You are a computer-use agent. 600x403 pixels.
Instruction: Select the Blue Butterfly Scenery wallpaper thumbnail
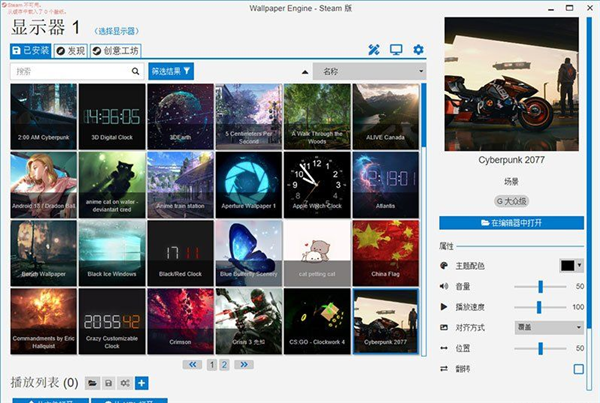coord(249,252)
